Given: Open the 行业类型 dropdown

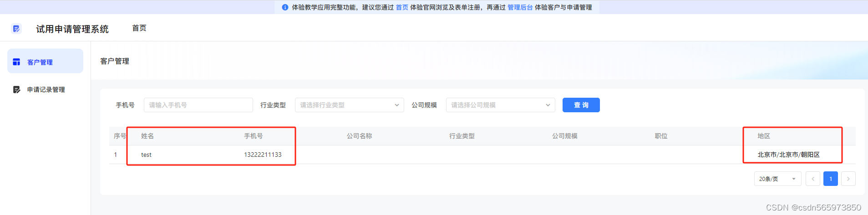Looking at the screenshot, I should [350, 105].
